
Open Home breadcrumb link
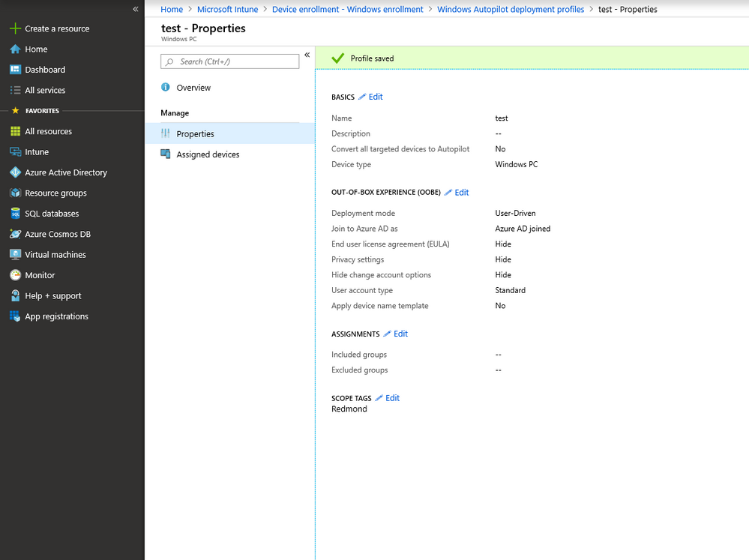pos(172,9)
